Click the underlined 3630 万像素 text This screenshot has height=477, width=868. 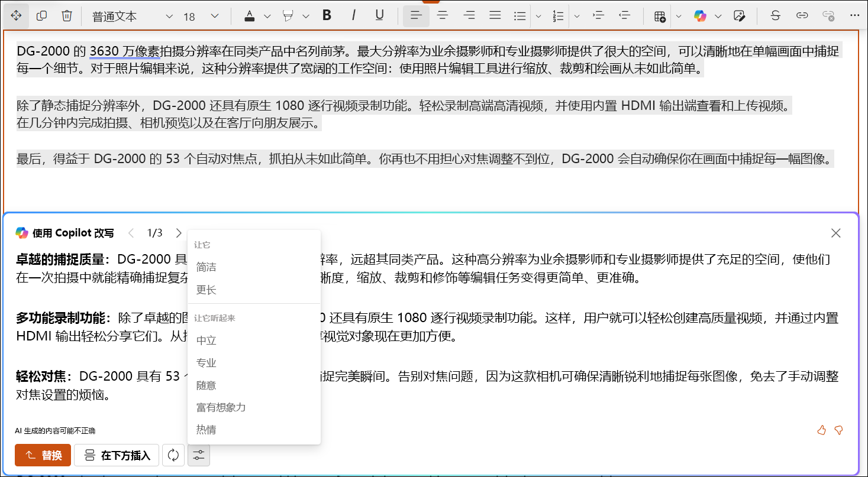click(124, 51)
